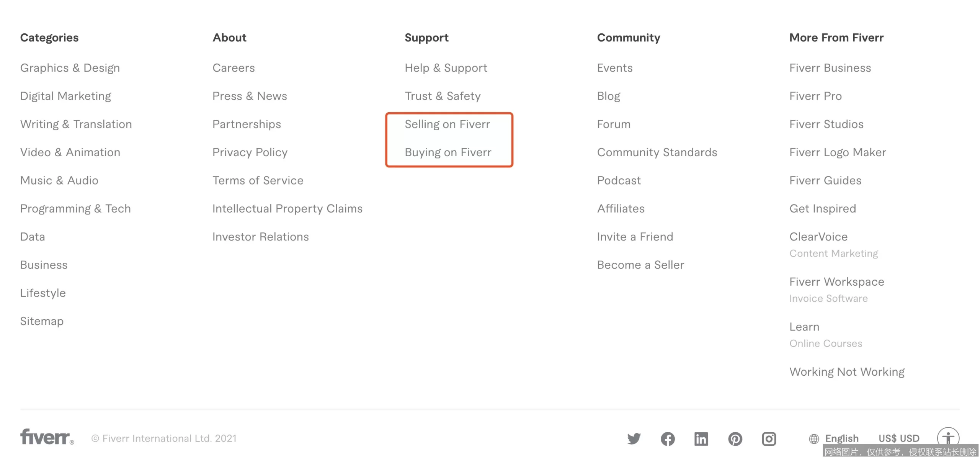Click the globe language icon
This screenshot has height=458, width=980.
coord(814,438)
